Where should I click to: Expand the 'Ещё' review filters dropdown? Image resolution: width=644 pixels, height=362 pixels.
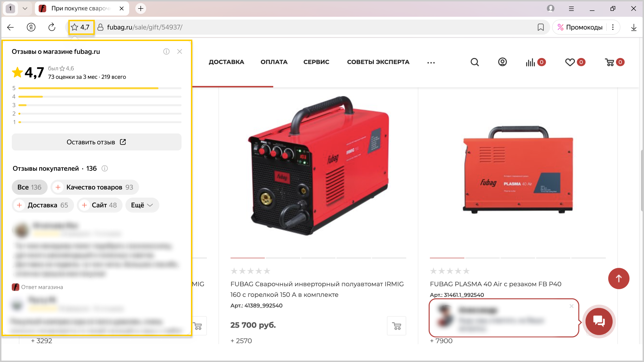(142, 205)
